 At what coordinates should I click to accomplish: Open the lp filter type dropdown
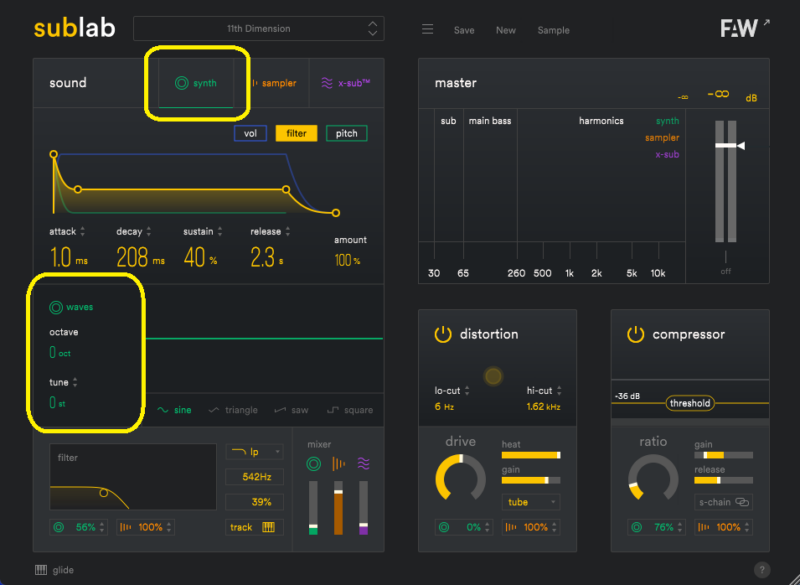point(254,452)
